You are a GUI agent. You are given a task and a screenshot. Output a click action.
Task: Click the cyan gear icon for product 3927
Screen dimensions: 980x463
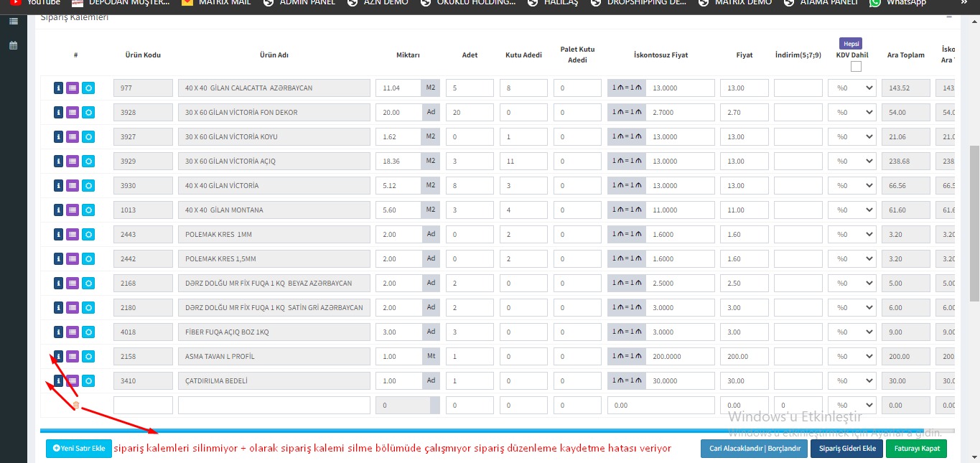tap(88, 137)
